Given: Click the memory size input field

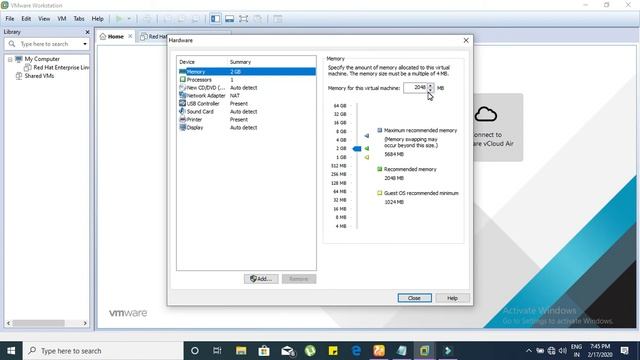Looking at the screenshot, I should (415, 88).
